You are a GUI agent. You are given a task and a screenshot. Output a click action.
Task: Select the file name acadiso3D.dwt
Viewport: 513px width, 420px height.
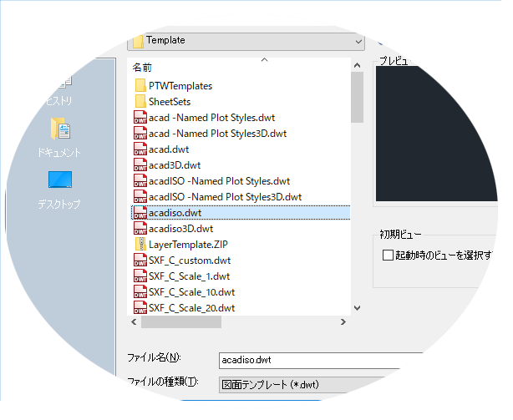pyautogui.click(x=181, y=229)
